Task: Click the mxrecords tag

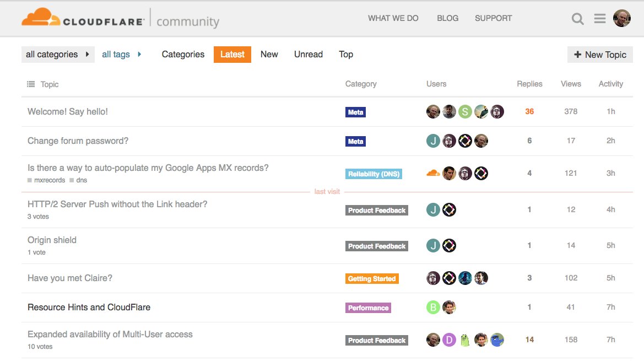Action: [x=46, y=180]
